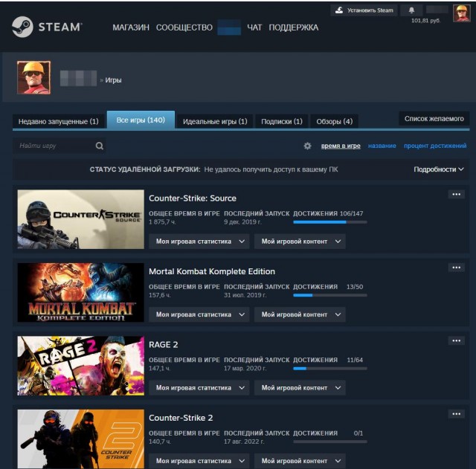The width and height of the screenshot is (476, 469).
Task: Open the gear settings icon near sort options
Action: (x=307, y=146)
